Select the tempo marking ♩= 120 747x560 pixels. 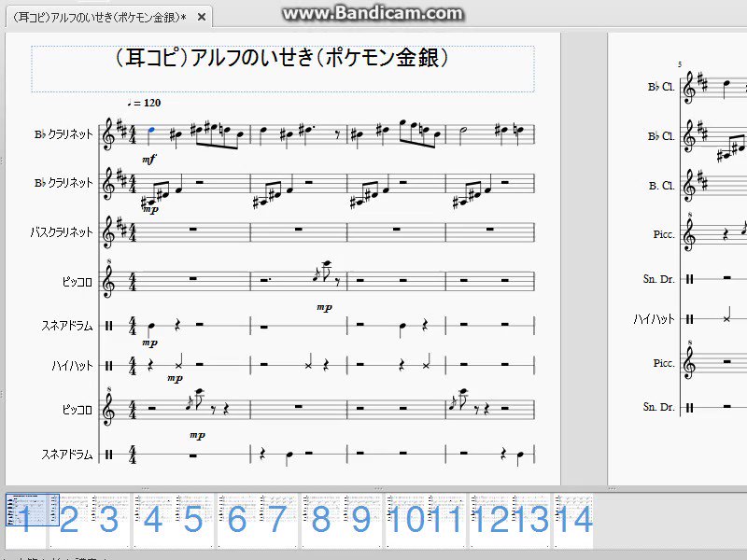coord(144,103)
